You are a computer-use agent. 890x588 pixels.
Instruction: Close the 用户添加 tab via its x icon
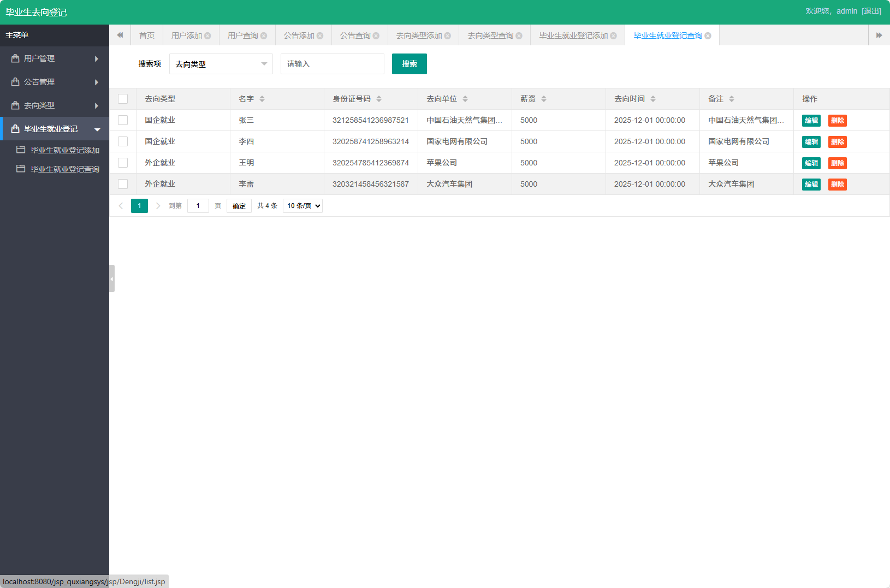point(207,36)
